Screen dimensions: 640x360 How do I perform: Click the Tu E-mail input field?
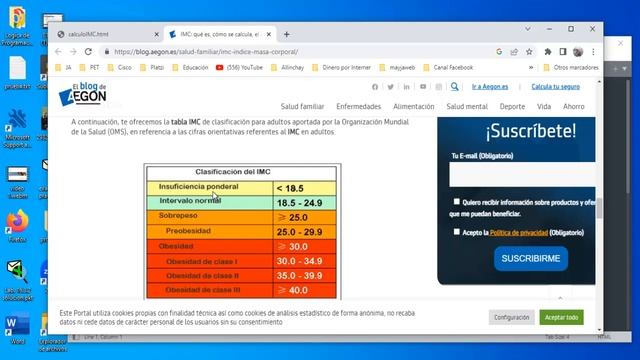pos(522,174)
